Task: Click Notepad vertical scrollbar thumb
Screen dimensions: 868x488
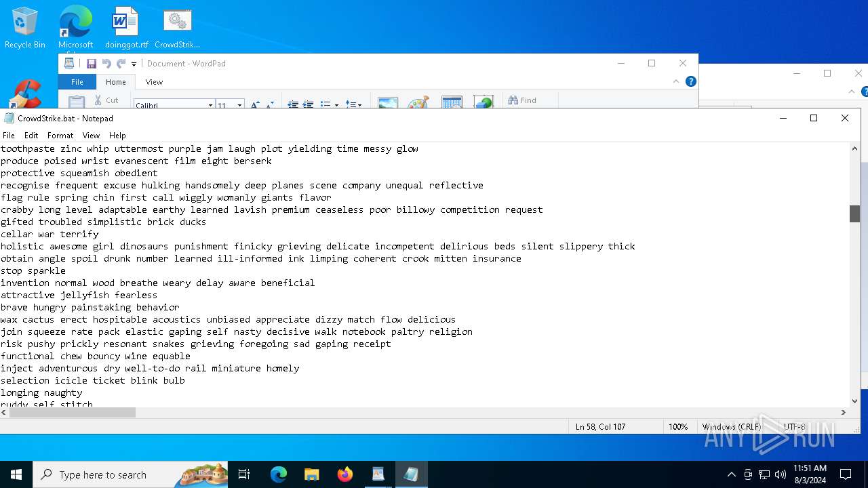Action: [854, 213]
